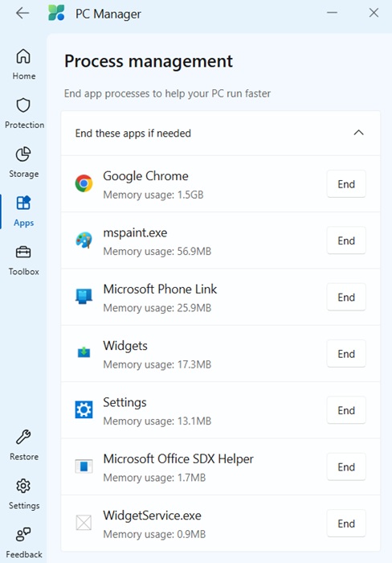The image size is (392, 563).
Task: Click 'Memory usage: 25.9MB' text
Action: pos(157,308)
